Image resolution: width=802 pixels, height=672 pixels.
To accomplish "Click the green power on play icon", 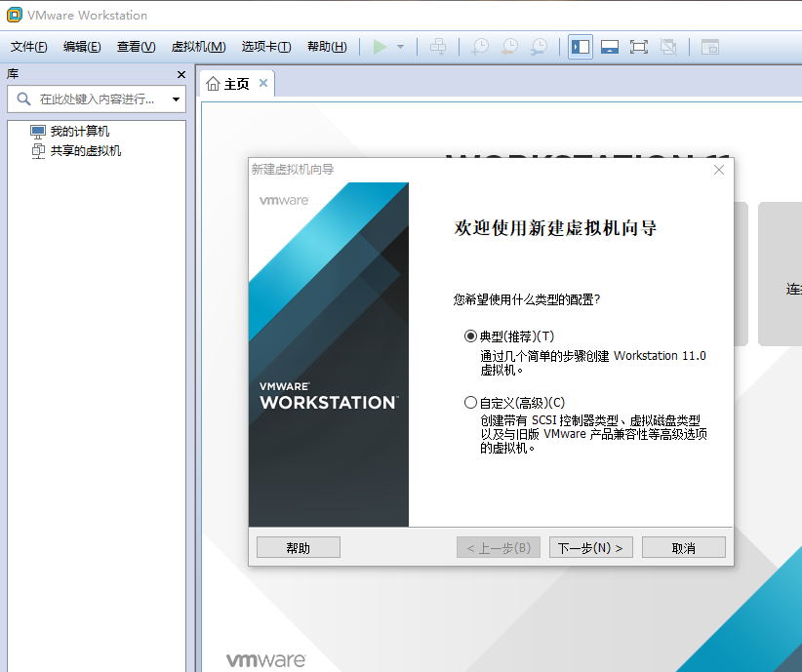I will click(x=381, y=47).
